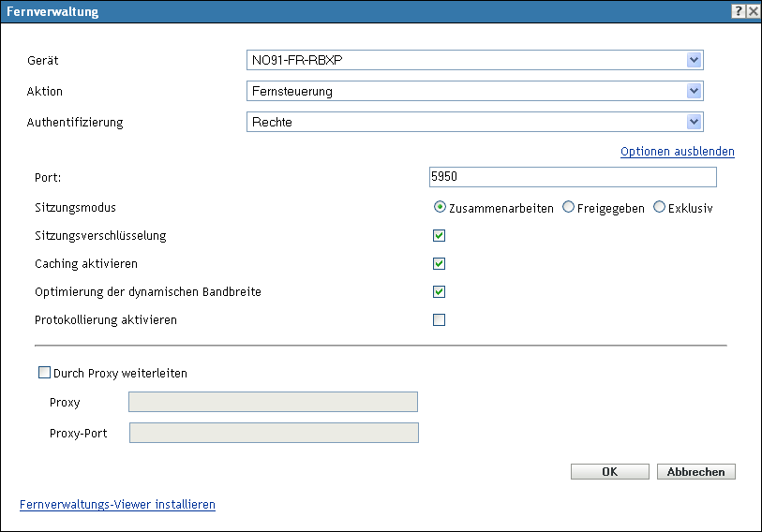Click Optionen ausblenden link
Image resolution: width=762 pixels, height=532 pixels.
click(x=677, y=151)
